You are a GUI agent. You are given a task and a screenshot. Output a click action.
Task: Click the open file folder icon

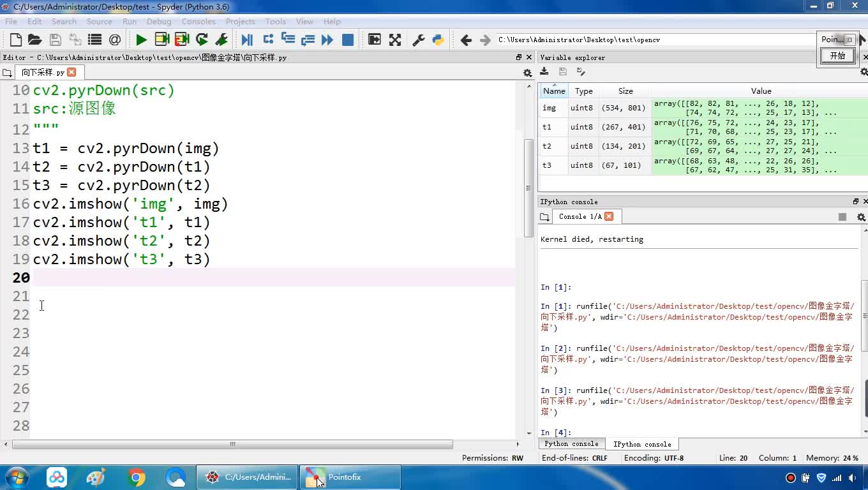coord(35,40)
